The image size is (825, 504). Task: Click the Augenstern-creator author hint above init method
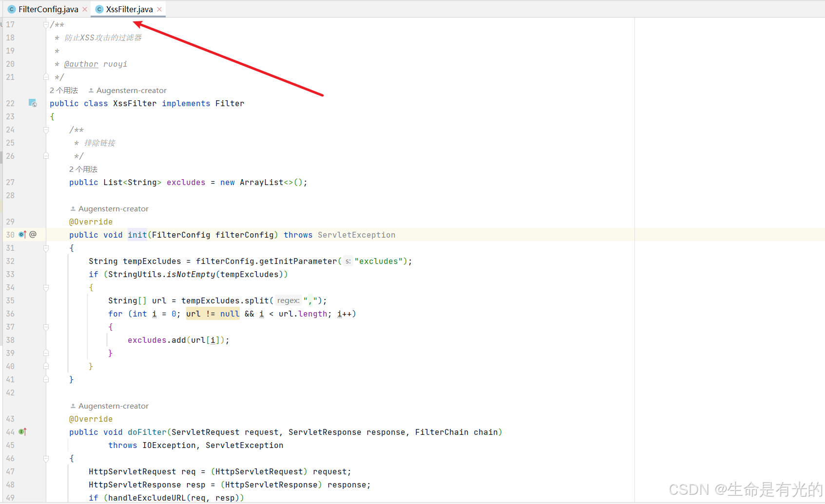(110, 208)
